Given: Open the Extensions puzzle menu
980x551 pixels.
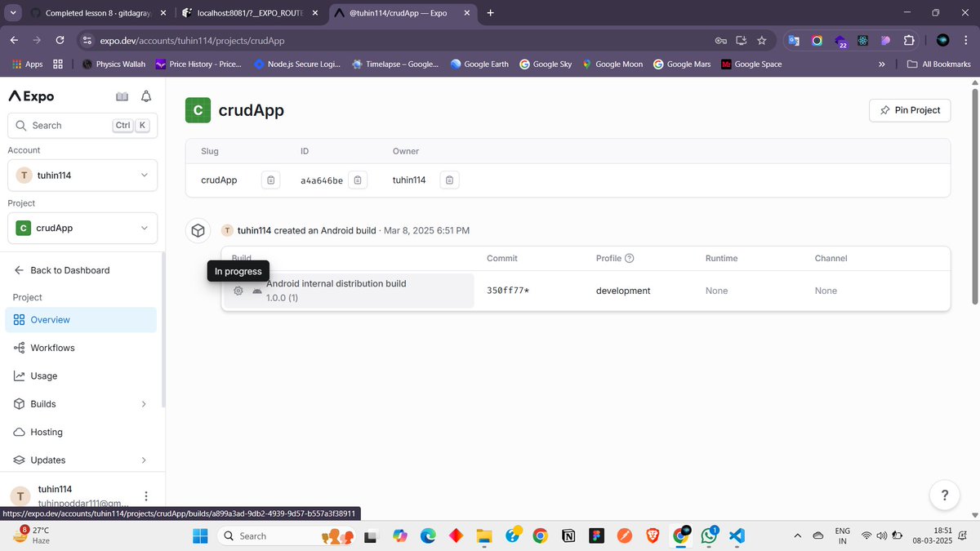Looking at the screenshot, I should (x=909, y=40).
